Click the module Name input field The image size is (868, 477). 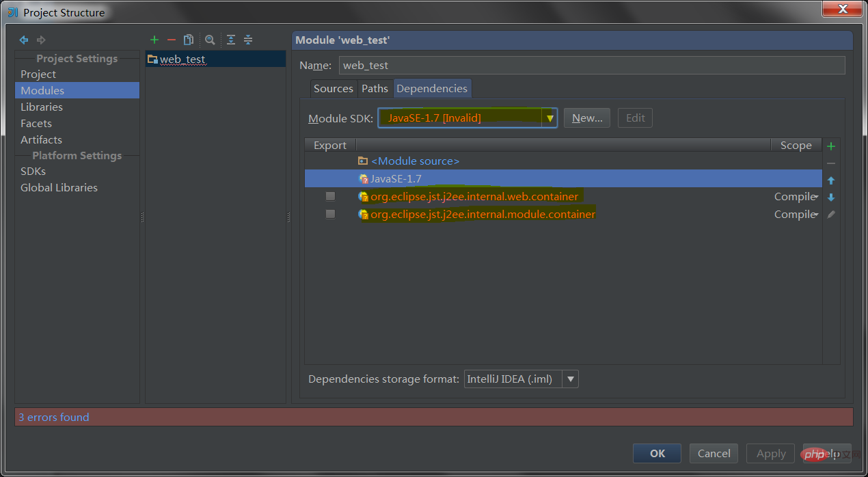coord(592,66)
